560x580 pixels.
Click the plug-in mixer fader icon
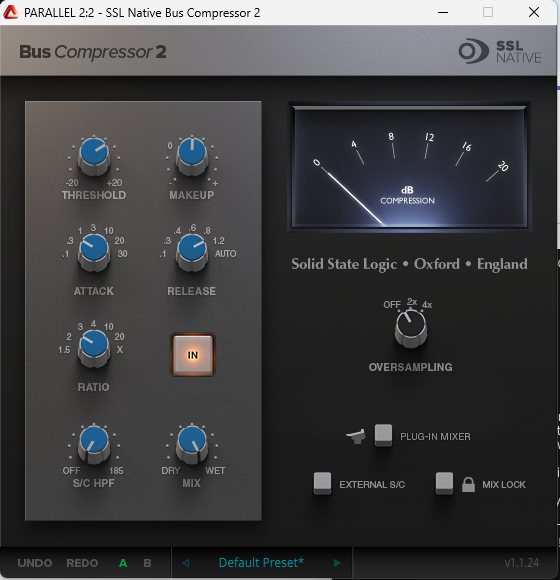pyautogui.click(x=356, y=436)
